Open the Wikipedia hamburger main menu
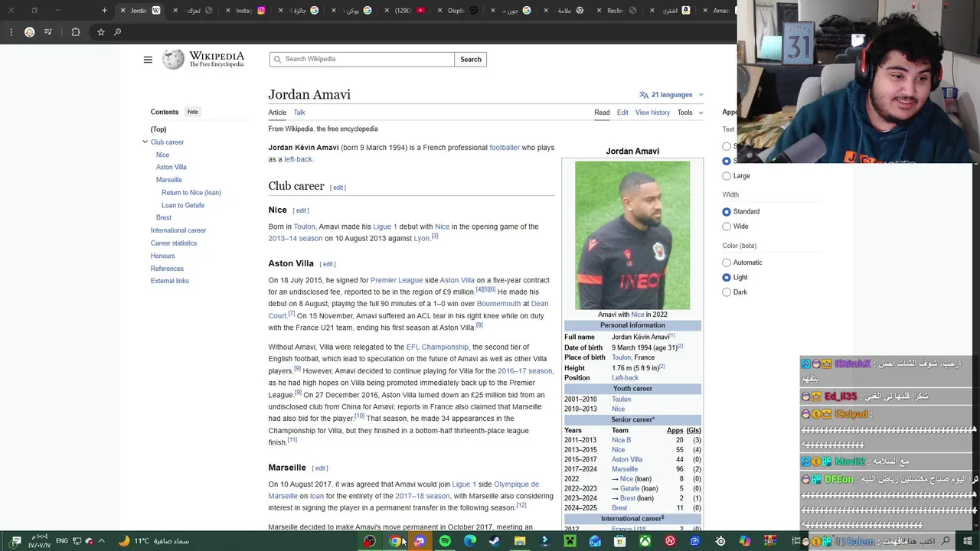Screen dimensions: 980x551 coord(148,60)
